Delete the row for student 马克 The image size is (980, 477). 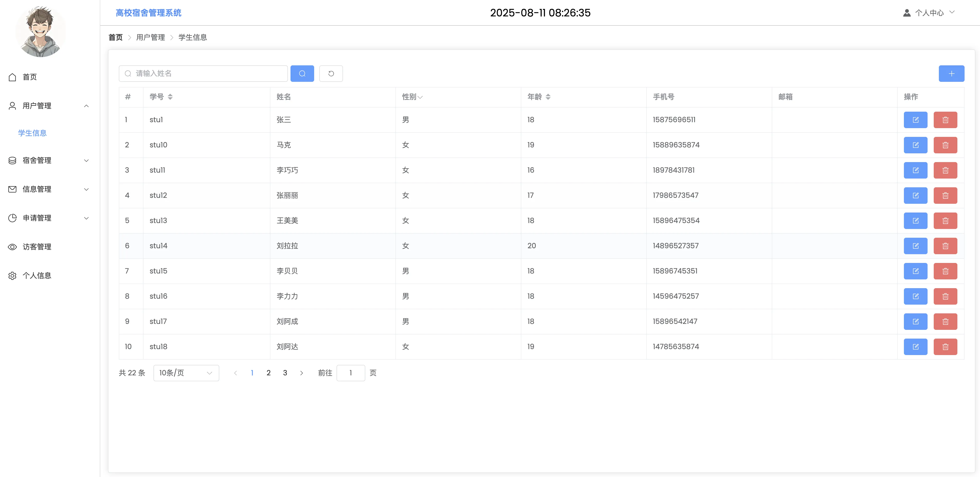point(945,145)
